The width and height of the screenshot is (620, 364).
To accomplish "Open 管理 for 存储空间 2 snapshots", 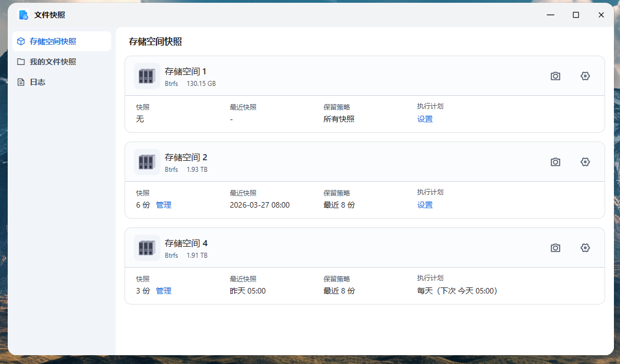I will point(164,205).
